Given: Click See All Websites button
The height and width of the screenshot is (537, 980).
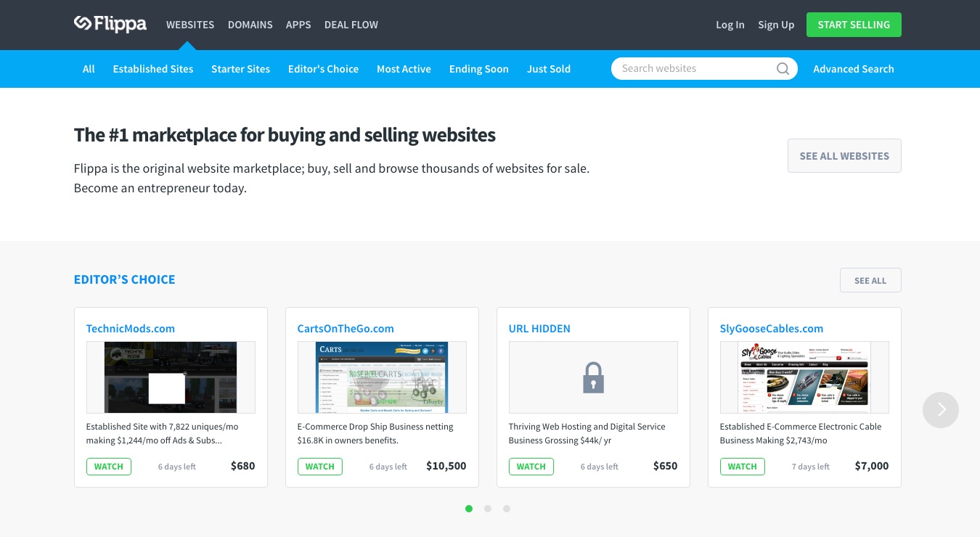Looking at the screenshot, I should click(844, 156).
